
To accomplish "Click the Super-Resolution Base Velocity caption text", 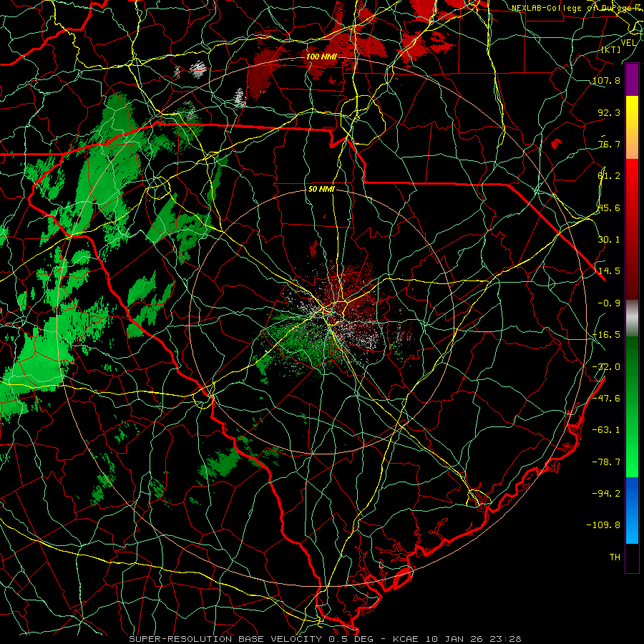I will [x=326, y=639].
